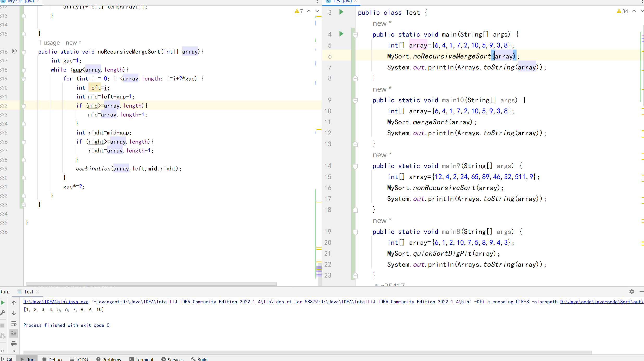Close the Test run tab

click(38, 292)
